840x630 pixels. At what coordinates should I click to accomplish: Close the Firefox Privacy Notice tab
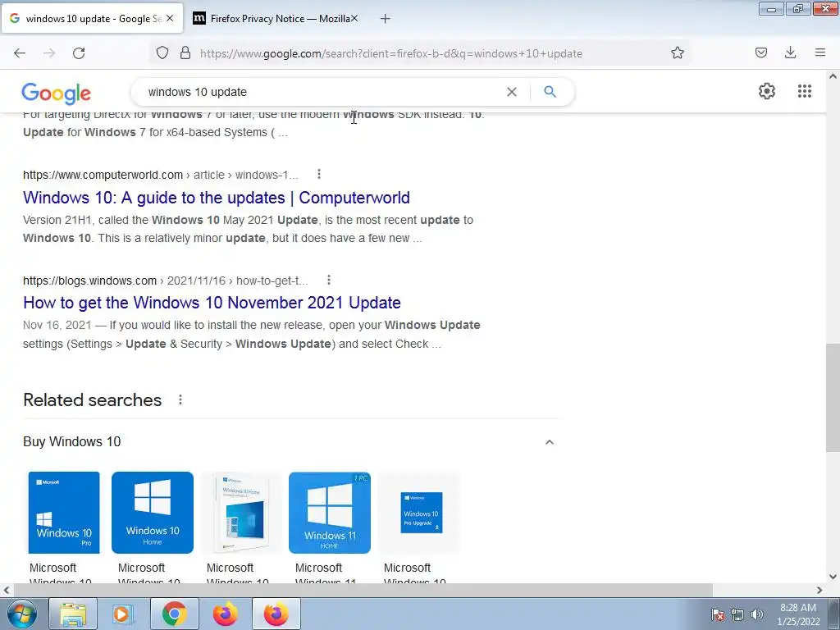(x=354, y=18)
